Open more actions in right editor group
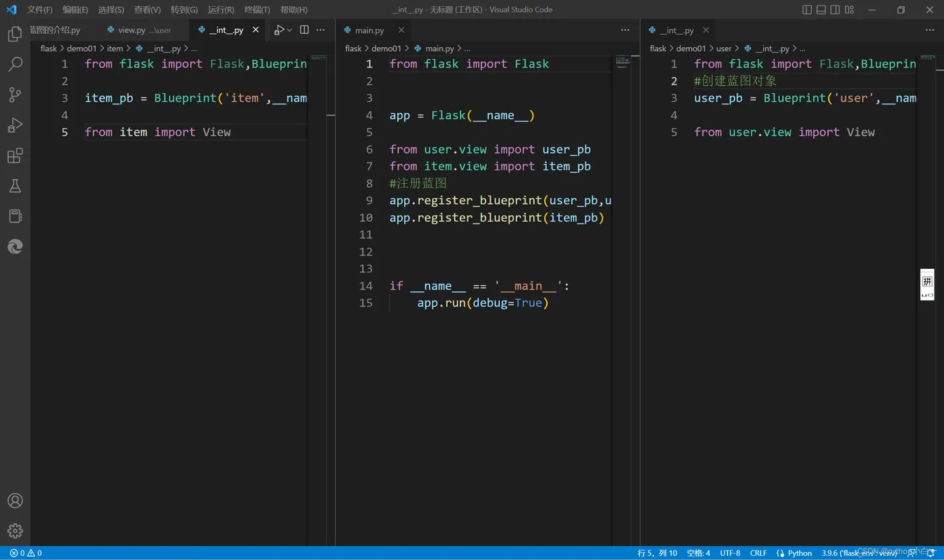Image resolution: width=944 pixels, height=560 pixels. [x=931, y=30]
